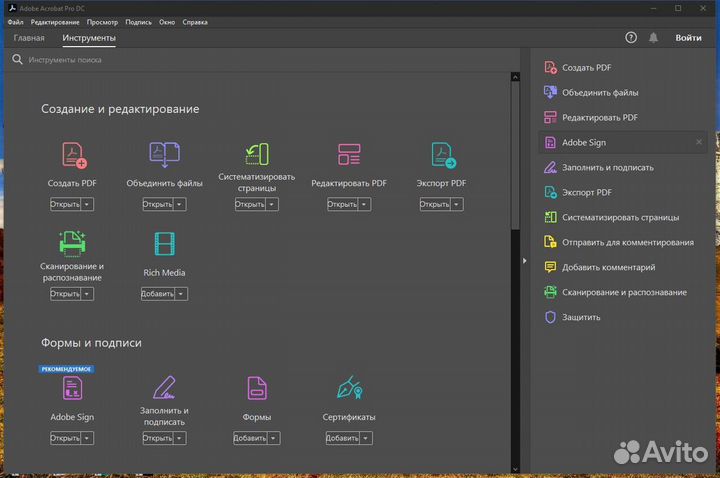Open the help question mark icon
The height and width of the screenshot is (478, 720).
point(631,38)
